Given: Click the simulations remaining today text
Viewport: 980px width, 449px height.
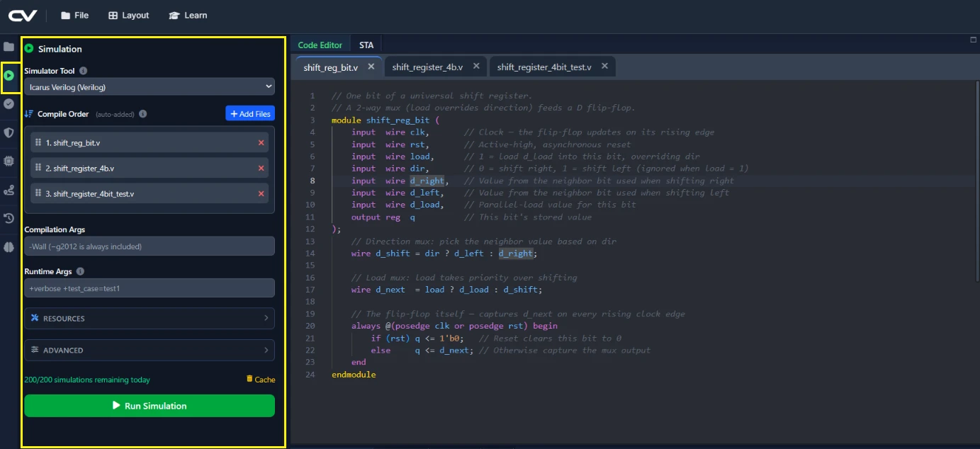Looking at the screenshot, I should 87,380.
